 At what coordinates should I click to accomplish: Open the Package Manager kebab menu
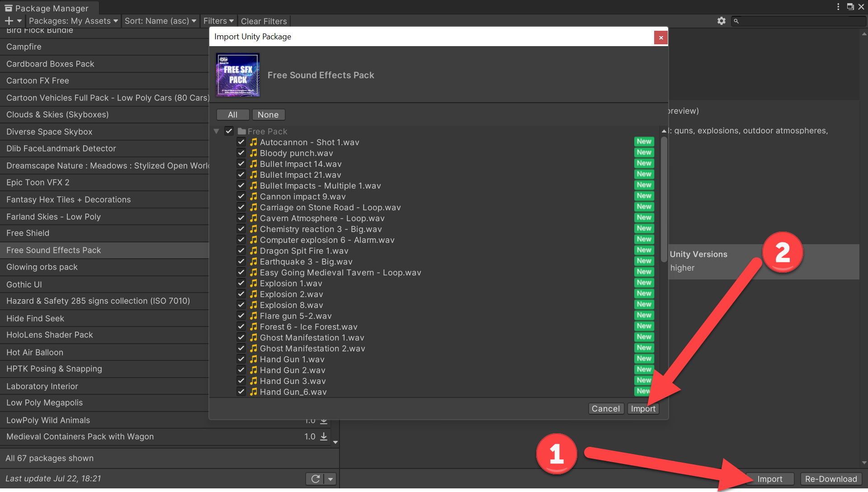[x=838, y=7]
